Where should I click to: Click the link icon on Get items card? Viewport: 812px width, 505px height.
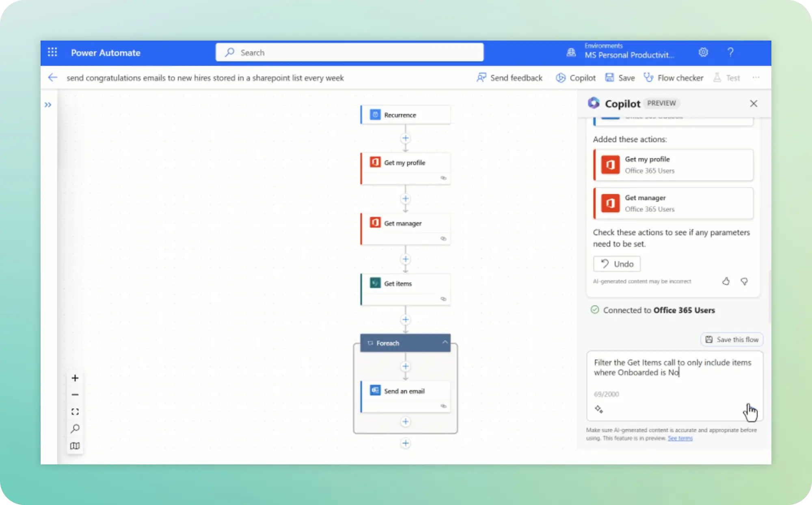coord(443,299)
